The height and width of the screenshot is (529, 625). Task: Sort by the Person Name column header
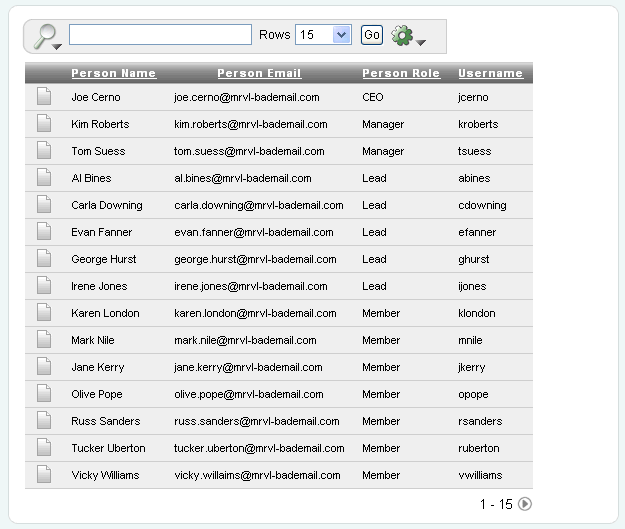(x=113, y=73)
